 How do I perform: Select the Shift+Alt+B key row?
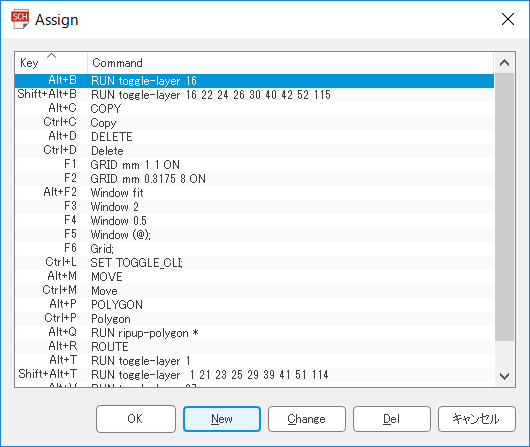tap(254, 95)
